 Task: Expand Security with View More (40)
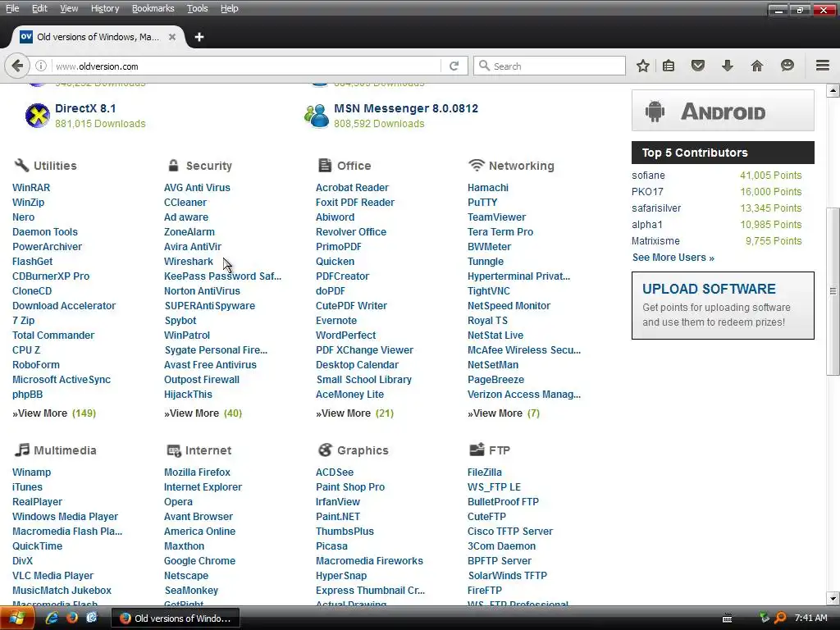[x=203, y=413]
